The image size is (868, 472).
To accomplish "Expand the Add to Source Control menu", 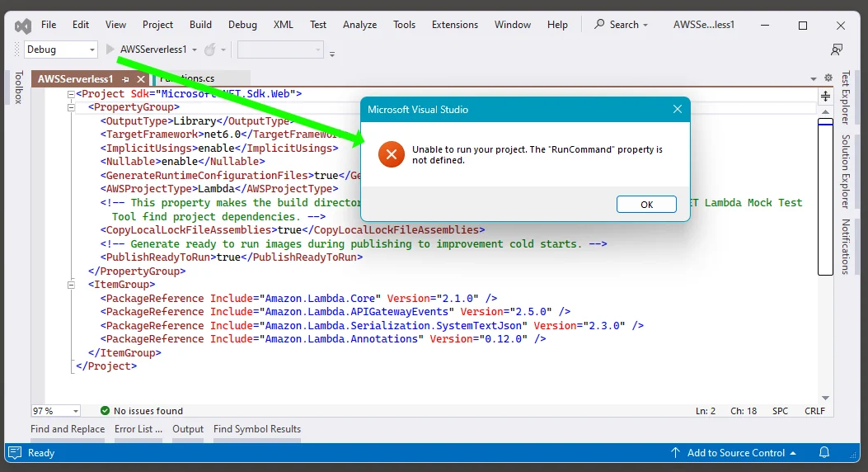I will coord(793,453).
